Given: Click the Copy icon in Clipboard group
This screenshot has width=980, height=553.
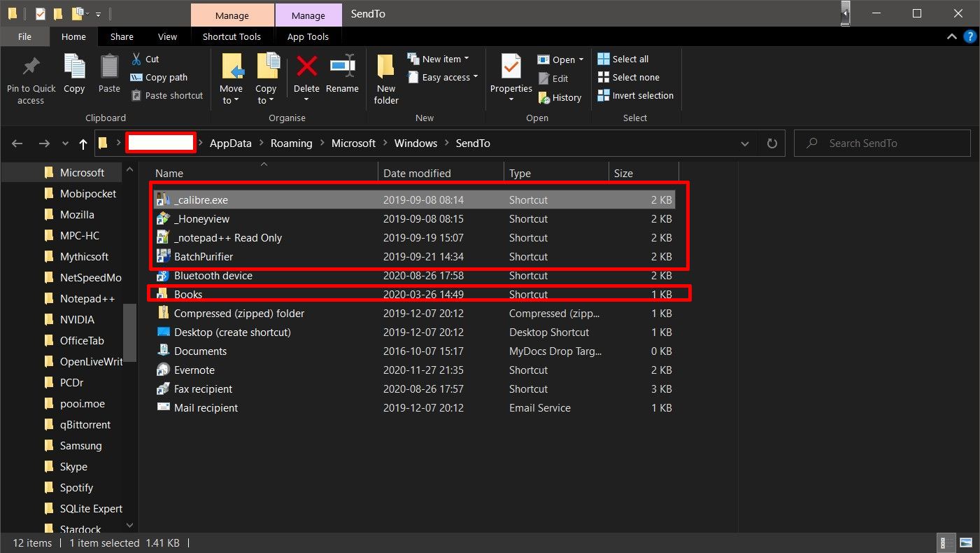Looking at the screenshot, I should [74, 66].
